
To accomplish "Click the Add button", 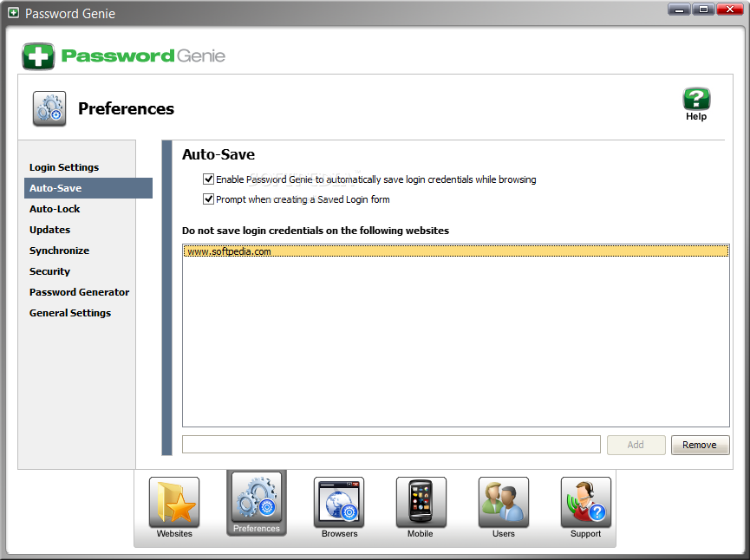I will tap(636, 445).
